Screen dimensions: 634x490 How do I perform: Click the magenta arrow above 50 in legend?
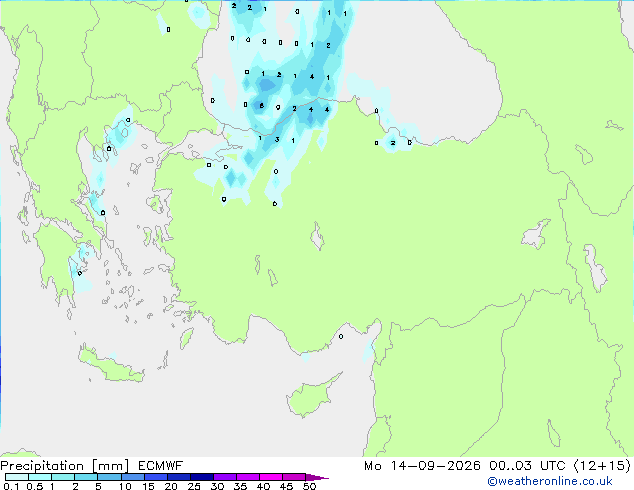[317, 477]
